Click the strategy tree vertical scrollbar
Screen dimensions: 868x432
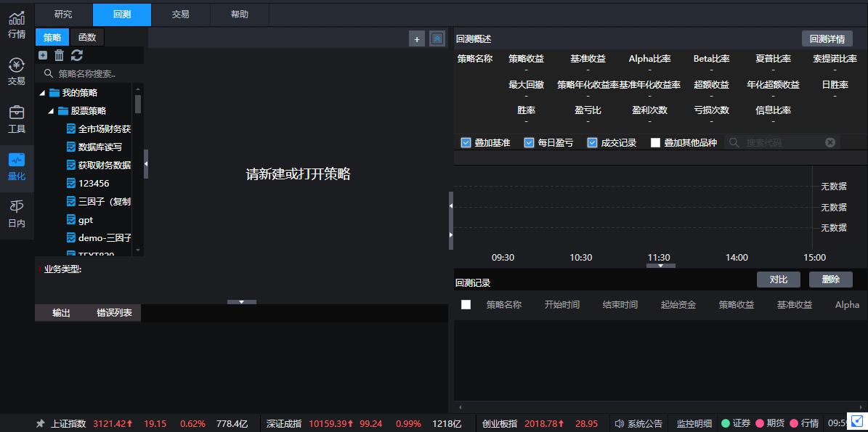138,103
